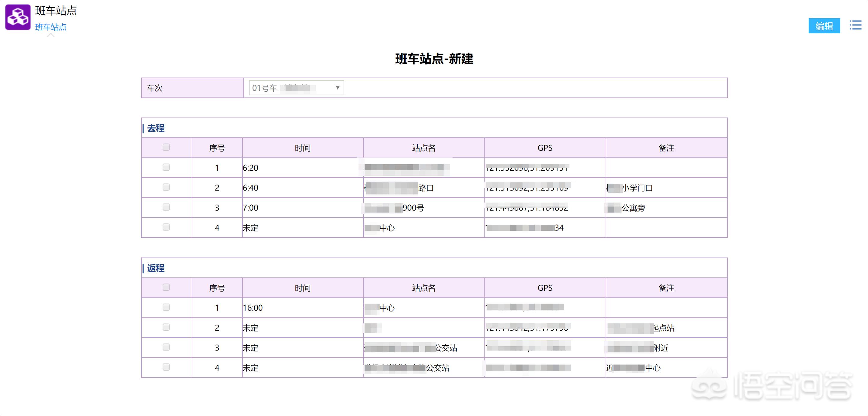Click the 路口 station name in 去程
The width and height of the screenshot is (868, 416).
point(424,188)
